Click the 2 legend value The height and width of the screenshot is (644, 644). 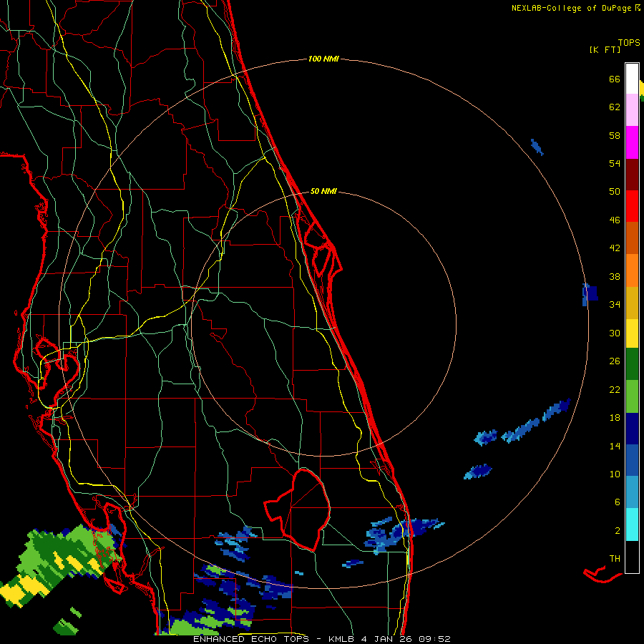[x=618, y=530]
